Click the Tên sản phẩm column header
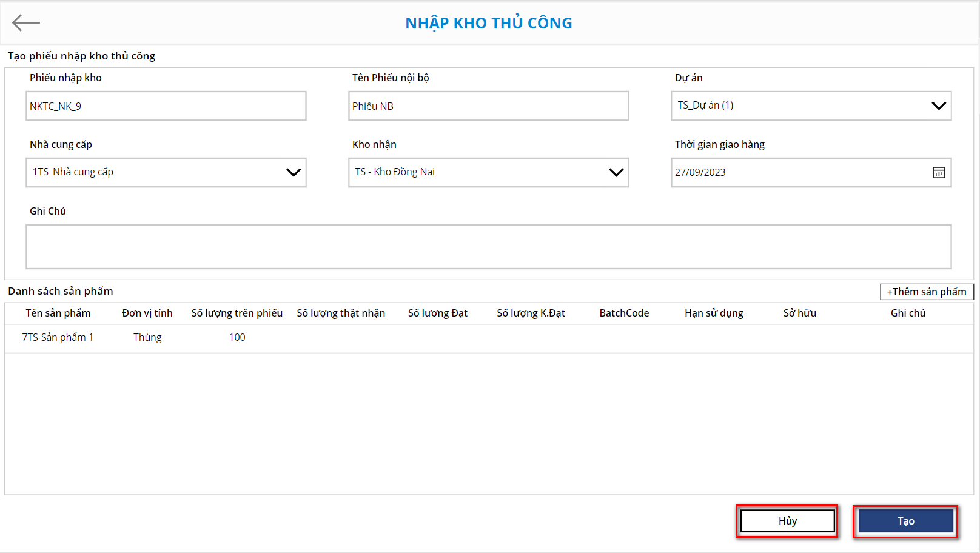The image size is (980, 553). [58, 313]
